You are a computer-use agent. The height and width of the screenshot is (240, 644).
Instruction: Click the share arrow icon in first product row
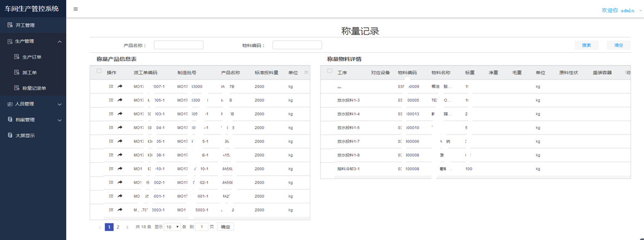120,87
